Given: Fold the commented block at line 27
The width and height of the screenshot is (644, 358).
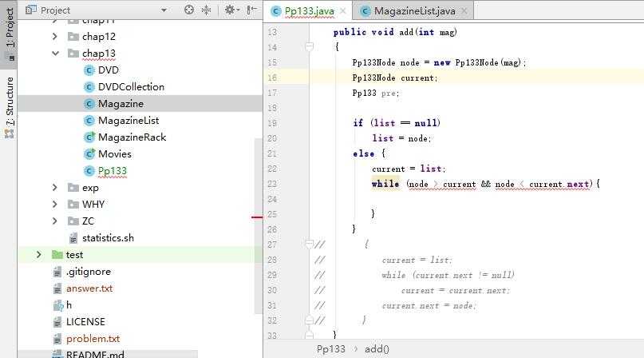Looking at the screenshot, I should point(310,245).
